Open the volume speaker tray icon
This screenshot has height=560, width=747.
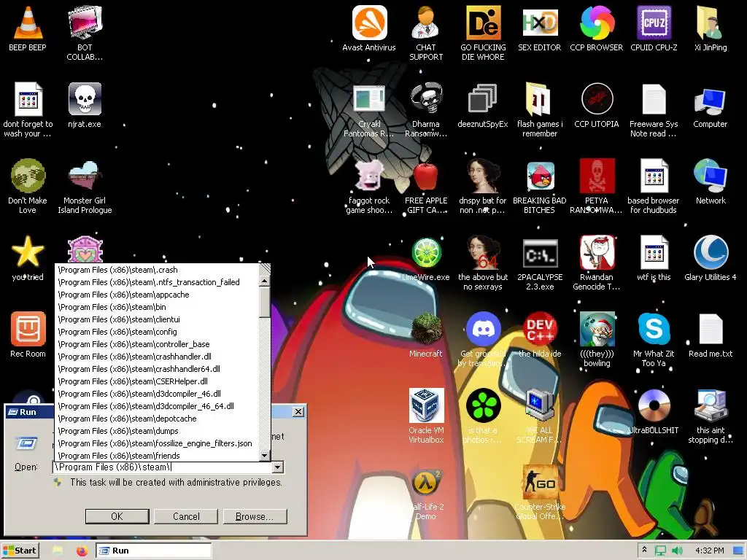point(677,551)
